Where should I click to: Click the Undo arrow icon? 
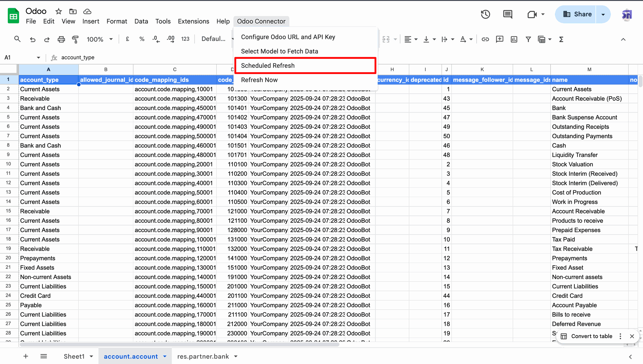(x=32, y=39)
